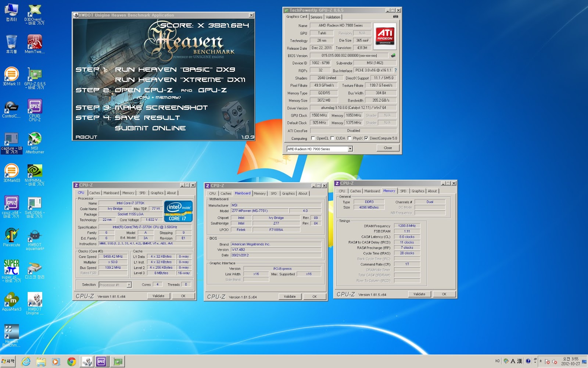Select the 3DMark 11 desktop shortcut
588x368 pixels.
tap(11, 77)
